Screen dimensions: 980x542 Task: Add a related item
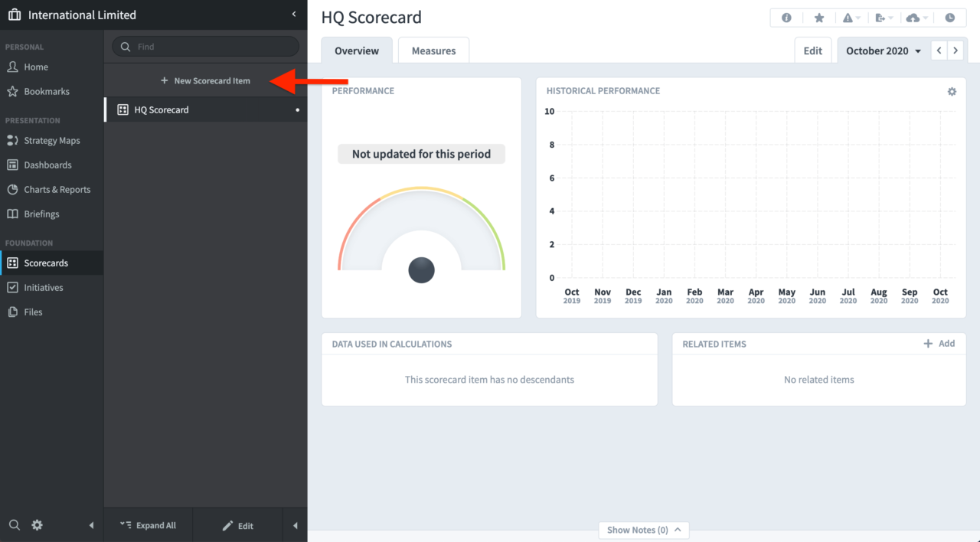tap(939, 343)
